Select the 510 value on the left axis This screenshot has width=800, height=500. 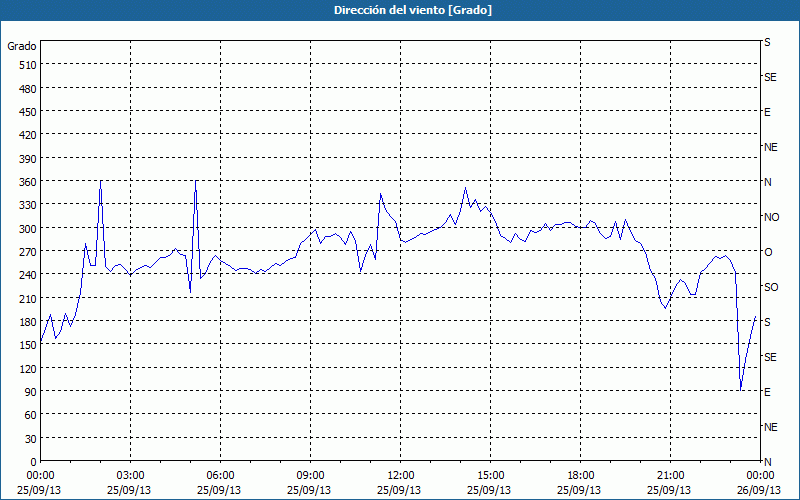29,65
